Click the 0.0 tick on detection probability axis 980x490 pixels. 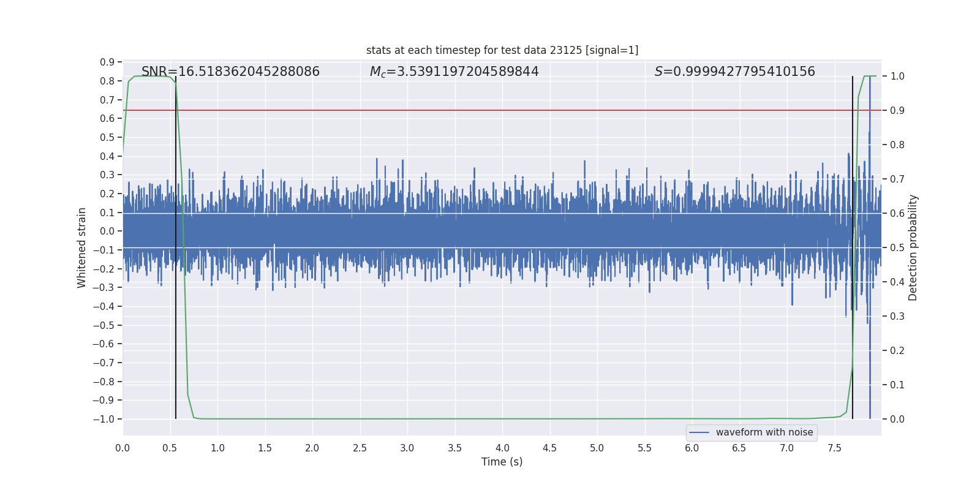click(897, 419)
